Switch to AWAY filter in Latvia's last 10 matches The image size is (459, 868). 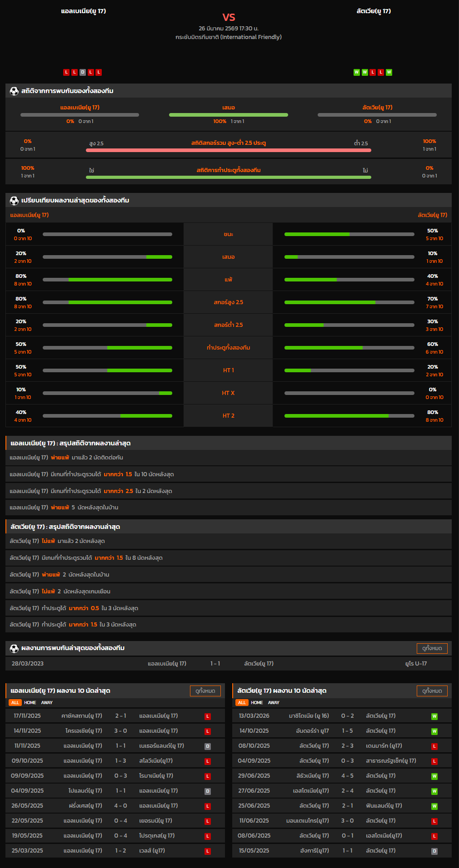pyautogui.click(x=274, y=703)
